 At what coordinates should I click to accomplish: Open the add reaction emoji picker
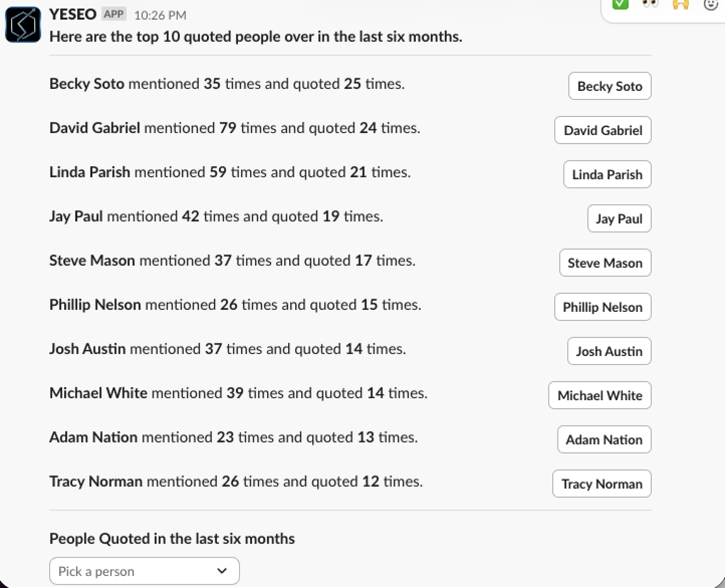pyautogui.click(x=710, y=5)
